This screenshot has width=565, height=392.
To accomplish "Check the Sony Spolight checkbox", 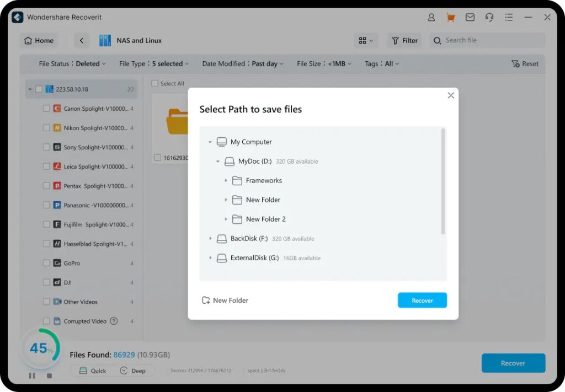I will (46, 147).
